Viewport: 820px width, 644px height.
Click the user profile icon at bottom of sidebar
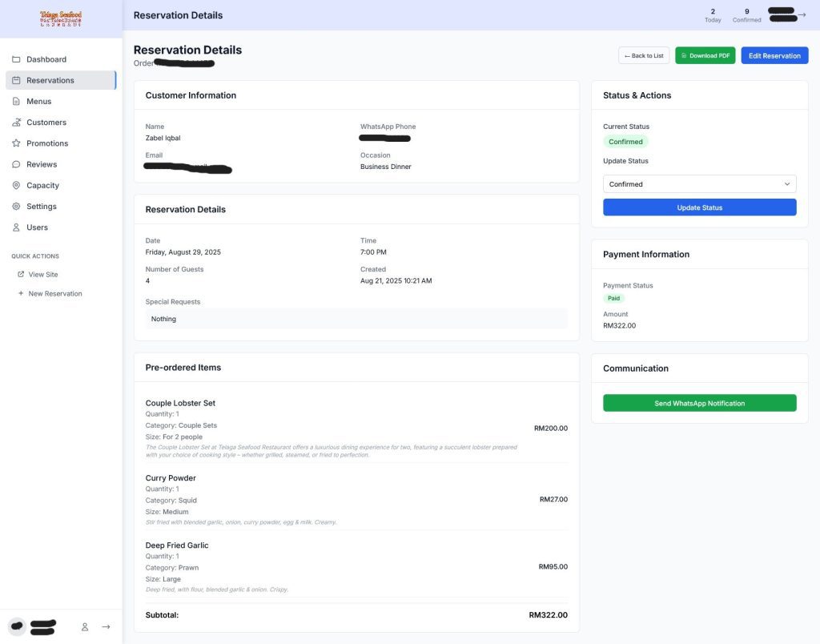tap(84, 627)
